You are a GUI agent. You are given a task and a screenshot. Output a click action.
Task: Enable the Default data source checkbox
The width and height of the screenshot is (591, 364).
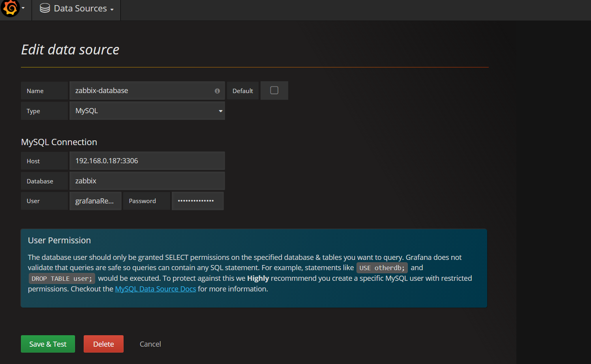tap(274, 90)
